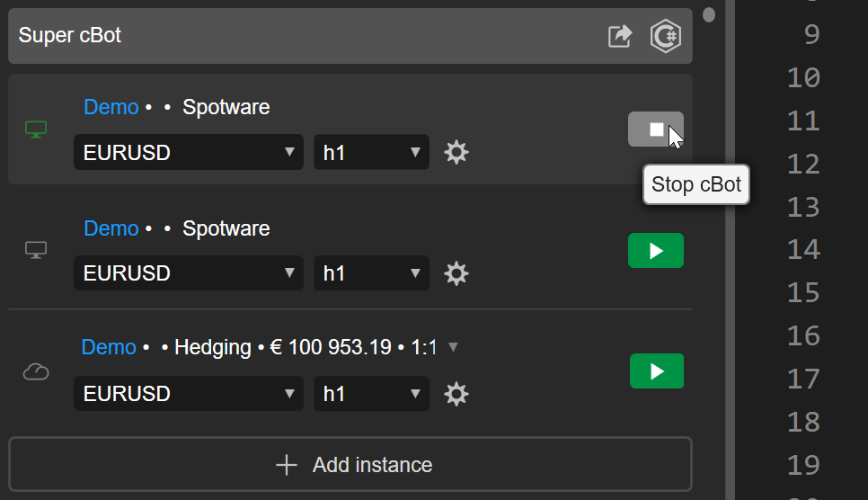Viewport: 868px width, 500px height.
Task: Click the cloud icon of third instance
Action: tap(36, 371)
